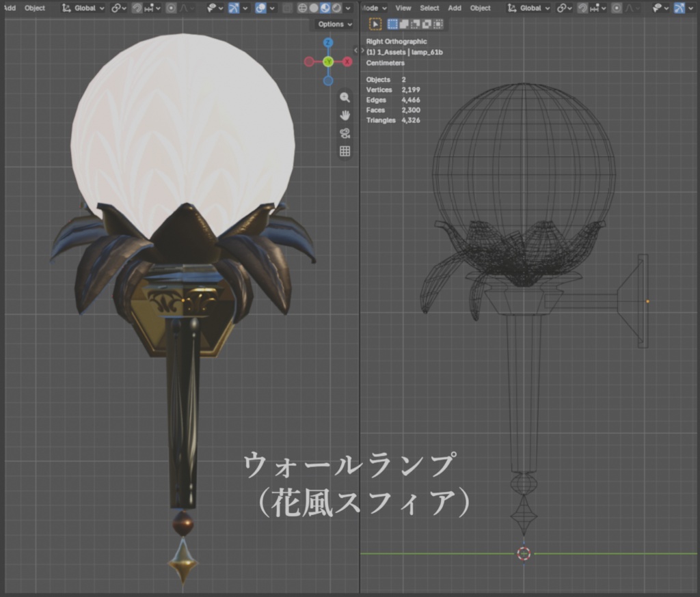The height and width of the screenshot is (597, 700).
Task: Toggle camera view icon
Action: pyautogui.click(x=345, y=133)
